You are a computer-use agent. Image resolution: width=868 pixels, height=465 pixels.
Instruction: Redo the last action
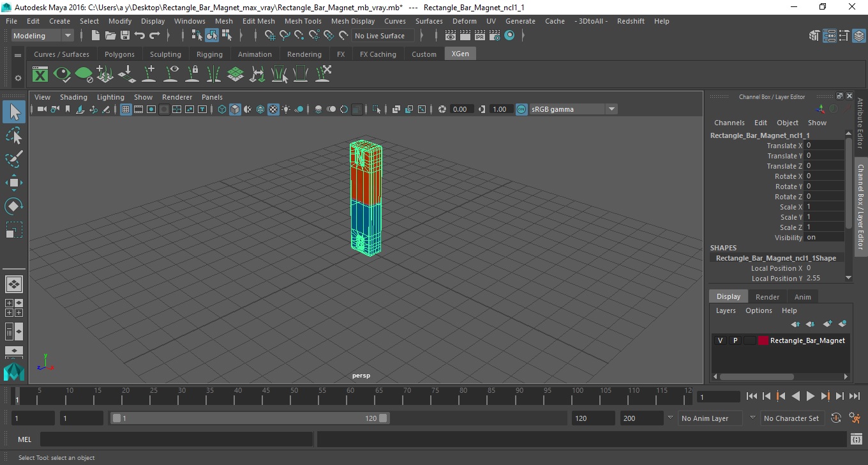(x=154, y=36)
